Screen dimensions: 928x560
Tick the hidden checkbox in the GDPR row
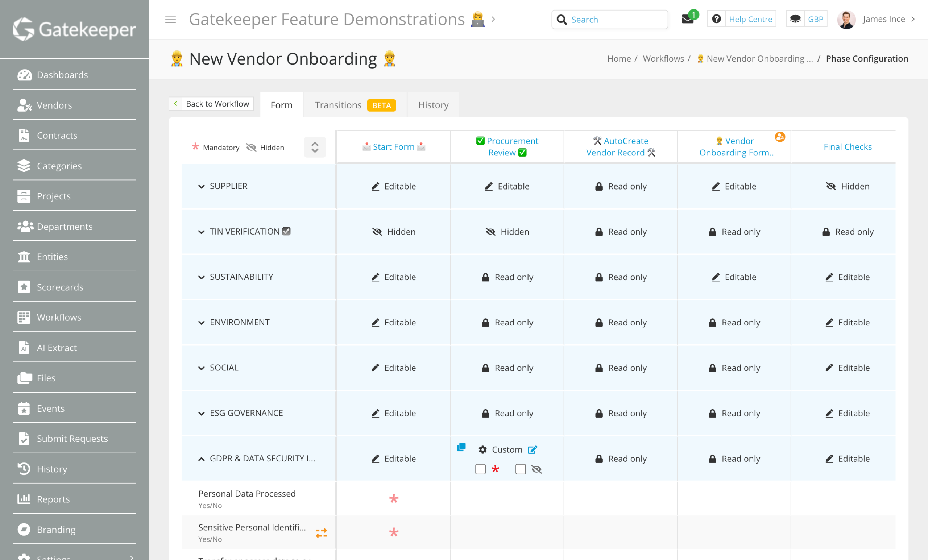[x=521, y=469]
